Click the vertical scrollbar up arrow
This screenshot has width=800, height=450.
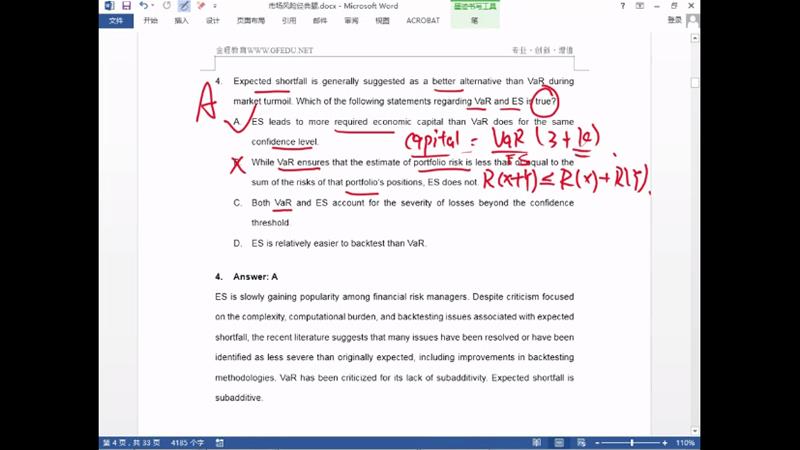coord(695,39)
